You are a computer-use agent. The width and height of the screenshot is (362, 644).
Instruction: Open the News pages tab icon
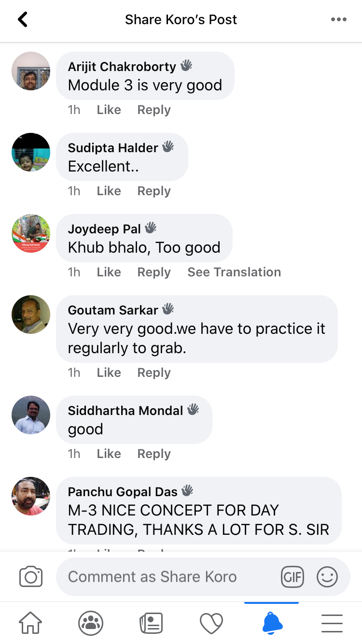151,623
